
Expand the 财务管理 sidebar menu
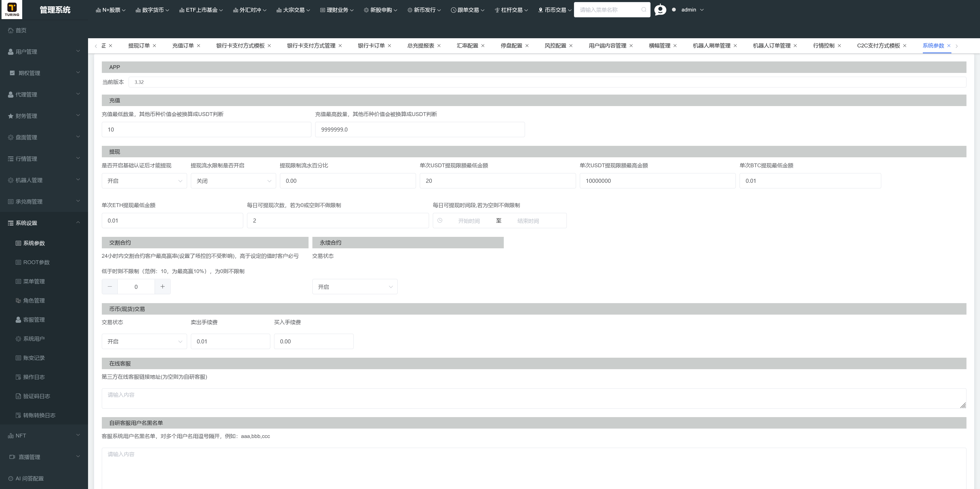(44, 116)
